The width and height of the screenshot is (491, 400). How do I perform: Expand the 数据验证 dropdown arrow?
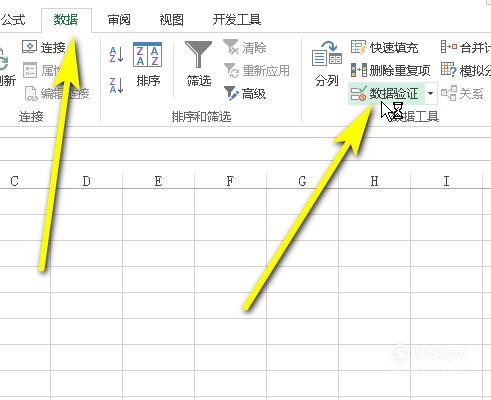pos(431,94)
